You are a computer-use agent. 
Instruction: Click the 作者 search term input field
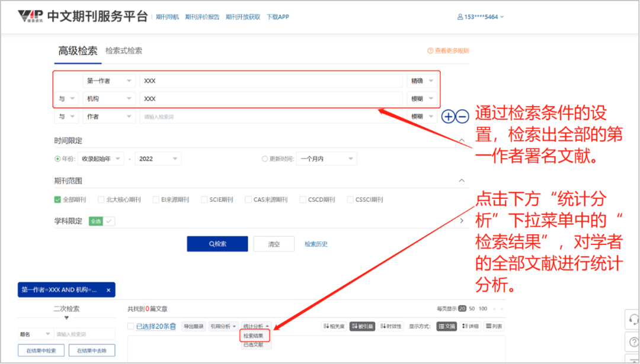pyautogui.click(x=271, y=117)
